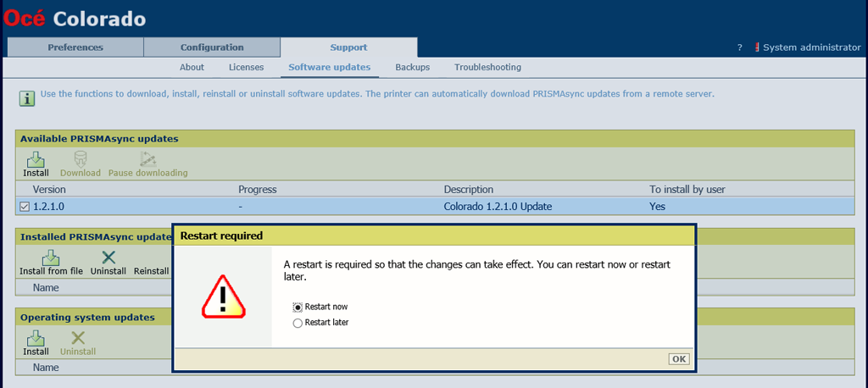Click the Name header under Operating system updates
The height and width of the screenshot is (388, 868).
(46, 367)
